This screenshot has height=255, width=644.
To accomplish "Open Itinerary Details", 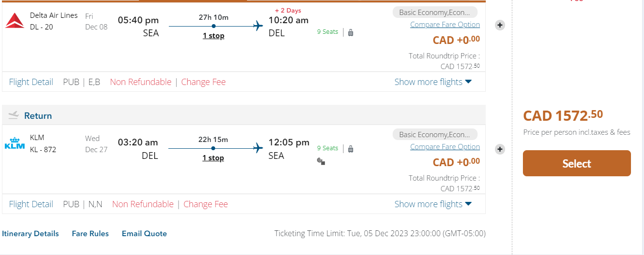I will coord(30,234).
